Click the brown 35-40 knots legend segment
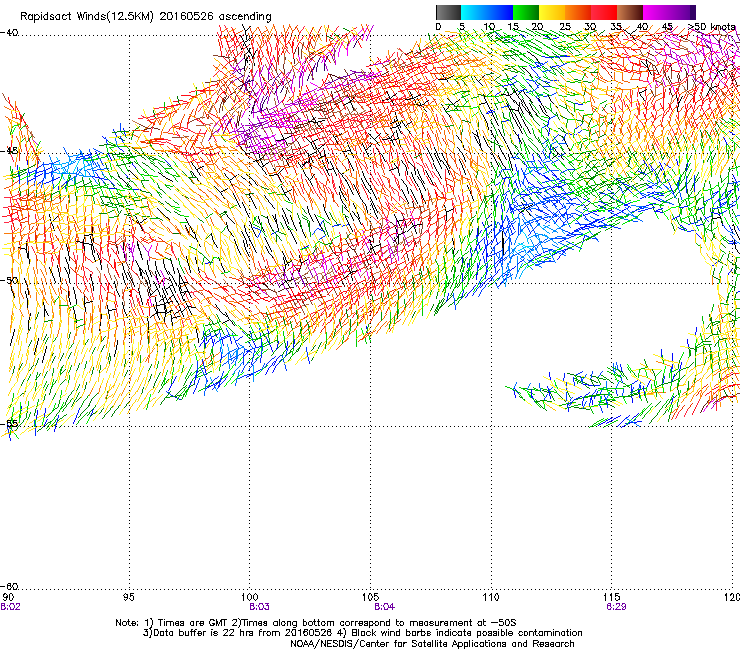Image resolution: width=740 pixels, height=650 pixels. pos(630,12)
